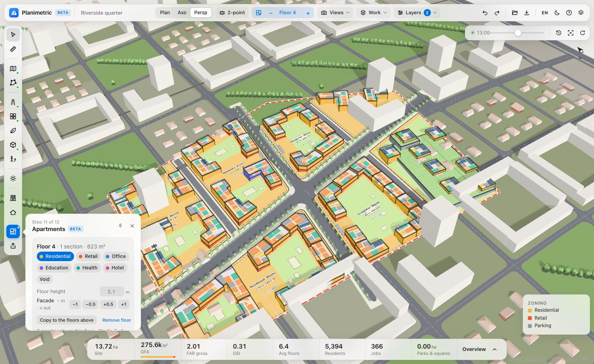Click the Riverside quarter project name
This screenshot has width=594, height=364.
102,13
